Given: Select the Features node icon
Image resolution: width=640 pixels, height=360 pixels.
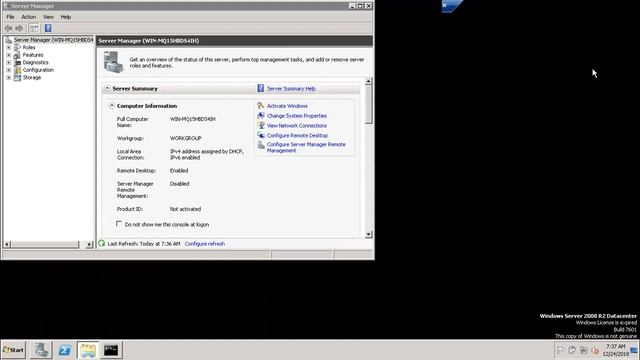Looking at the screenshot, I should 17,55.
